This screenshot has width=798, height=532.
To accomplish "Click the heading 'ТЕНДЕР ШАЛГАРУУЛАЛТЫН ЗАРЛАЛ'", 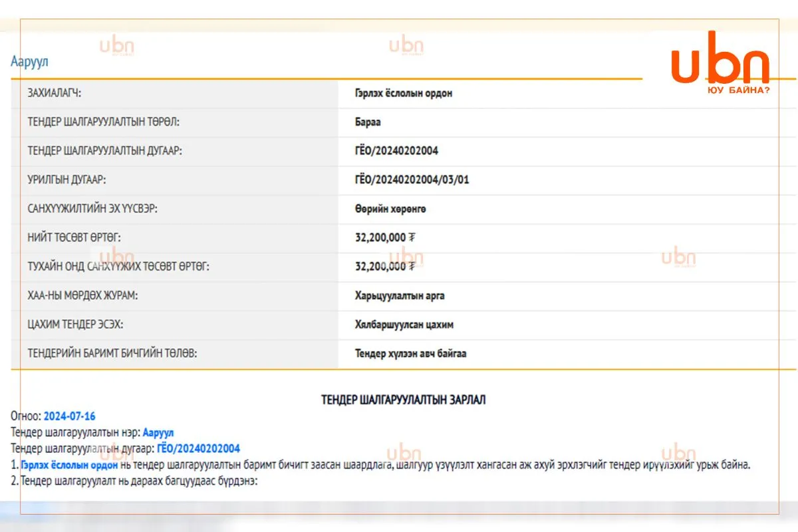I will [x=403, y=400].
